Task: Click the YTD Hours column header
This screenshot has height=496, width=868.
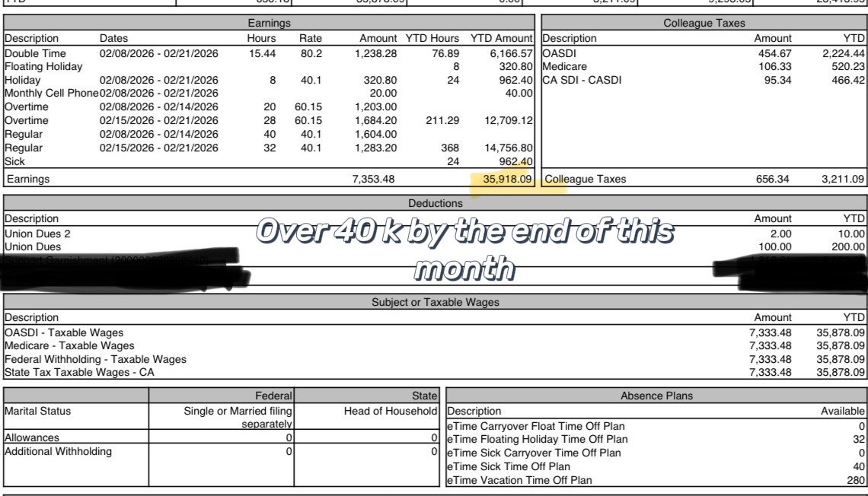Action: tap(432, 38)
